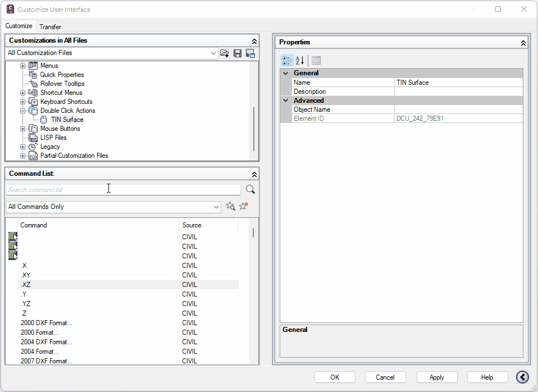Image resolution: width=538 pixels, height=392 pixels.
Task: Click the Find command or text icon
Action: coord(230,207)
